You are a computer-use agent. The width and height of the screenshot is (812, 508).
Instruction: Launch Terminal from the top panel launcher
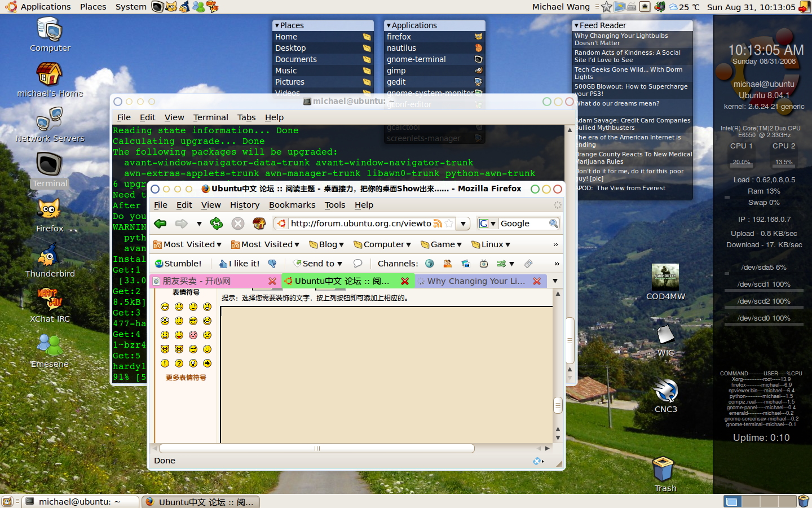(x=158, y=7)
